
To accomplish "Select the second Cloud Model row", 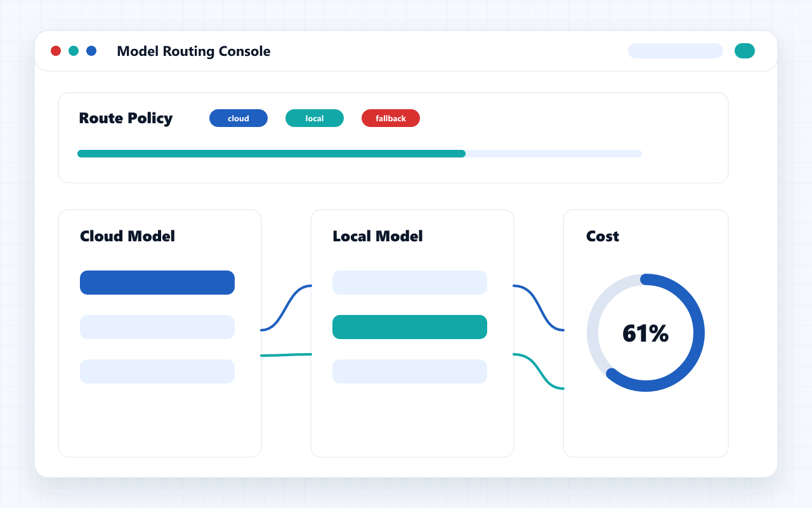I will (157, 327).
